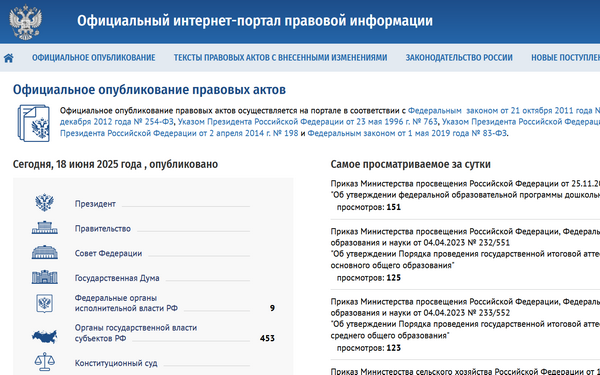Click the Государственная Дума building icon
Image resolution: width=600 pixels, height=375 pixels.
click(44, 277)
